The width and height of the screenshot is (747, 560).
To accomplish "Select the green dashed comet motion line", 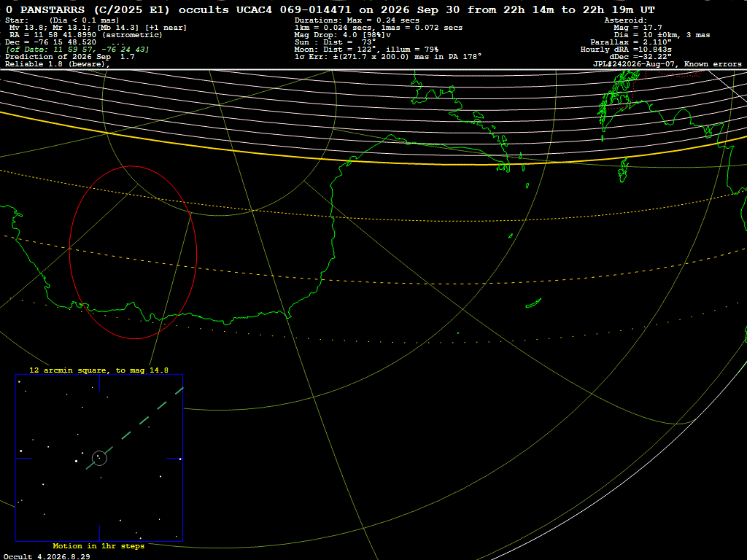I will pos(135,429).
